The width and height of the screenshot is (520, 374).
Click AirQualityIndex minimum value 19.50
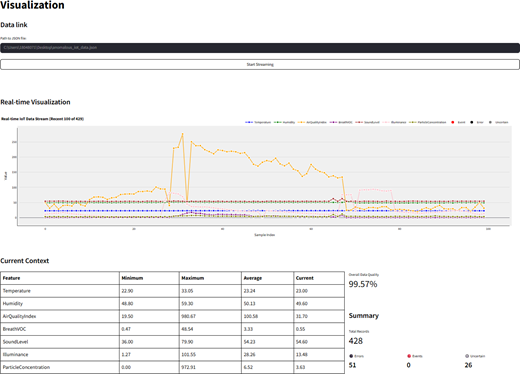point(127,316)
